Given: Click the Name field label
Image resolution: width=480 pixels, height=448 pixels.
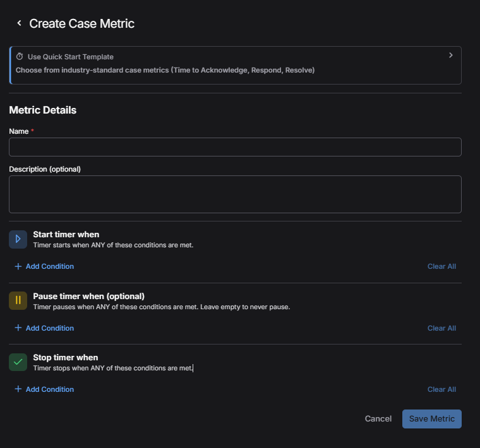Looking at the screenshot, I should [19, 131].
